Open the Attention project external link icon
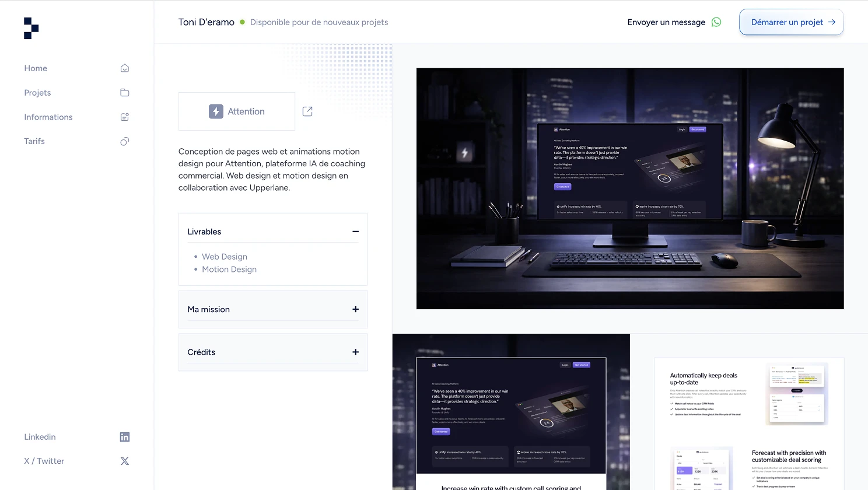Viewport: 868px width, 490px height. (x=307, y=110)
